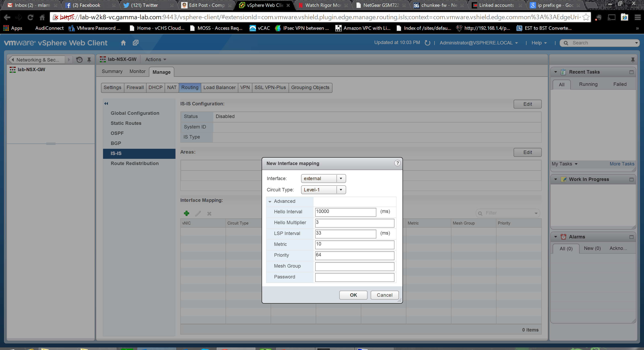
Task: Click the navigator history icon
Action: click(x=79, y=60)
